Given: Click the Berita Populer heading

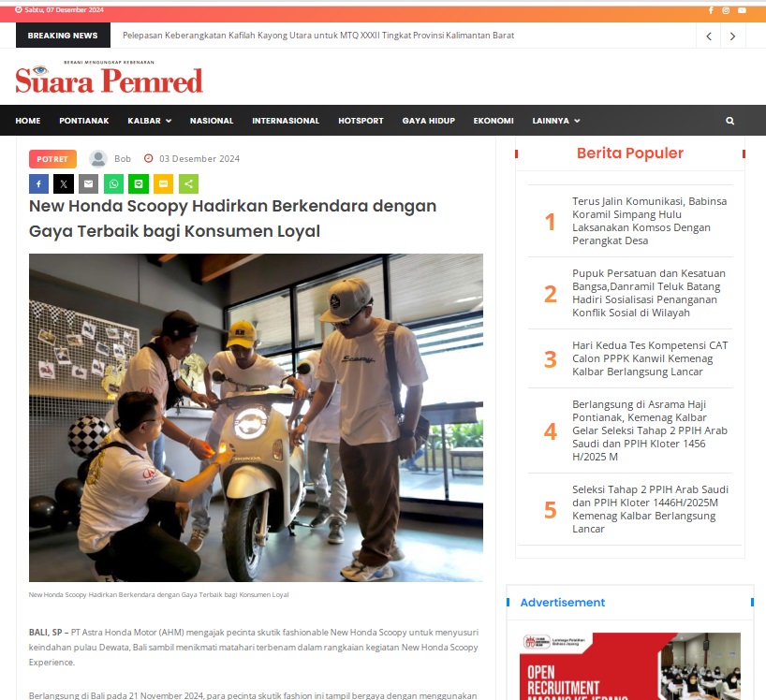Looking at the screenshot, I should click(x=629, y=153).
